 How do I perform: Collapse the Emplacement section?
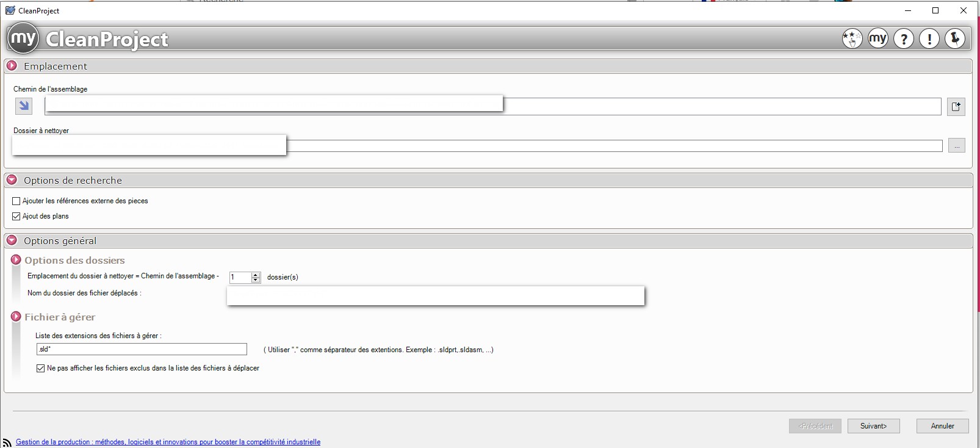click(12, 66)
